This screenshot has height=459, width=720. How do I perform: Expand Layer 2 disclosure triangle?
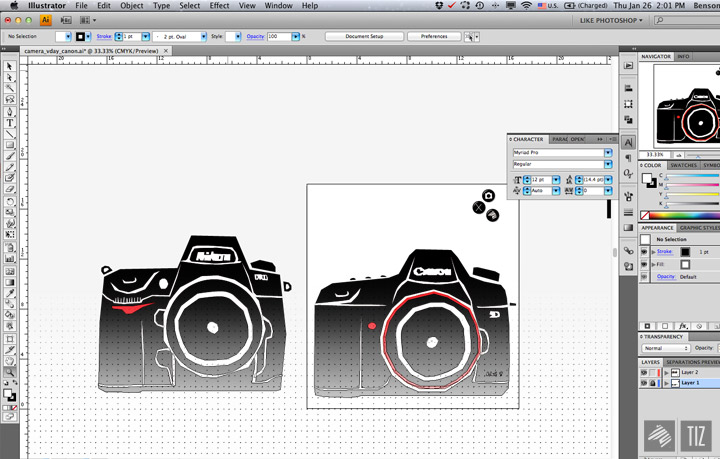pyautogui.click(x=664, y=372)
